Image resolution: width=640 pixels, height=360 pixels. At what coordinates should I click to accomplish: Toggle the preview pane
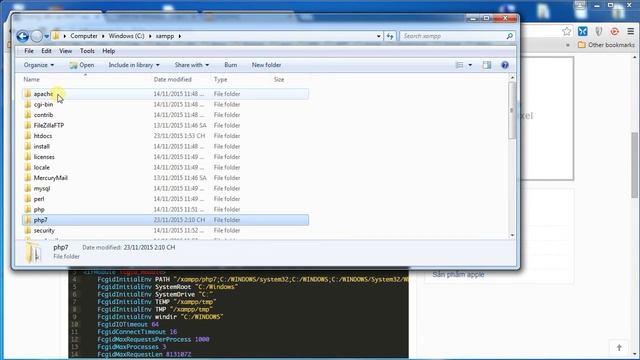(487, 65)
